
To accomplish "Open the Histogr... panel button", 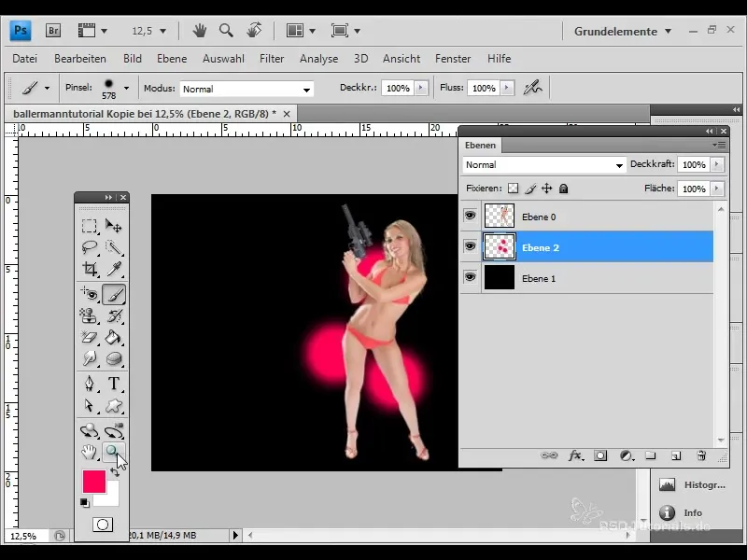I will [x=693, y=485].
